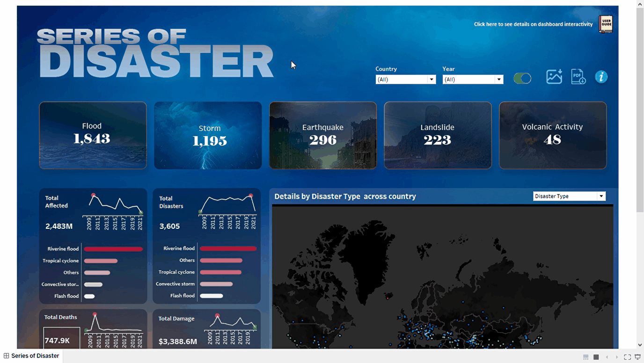Enter full screen mode
Viewport: 644px width, 363px height.
coord(627,357)
